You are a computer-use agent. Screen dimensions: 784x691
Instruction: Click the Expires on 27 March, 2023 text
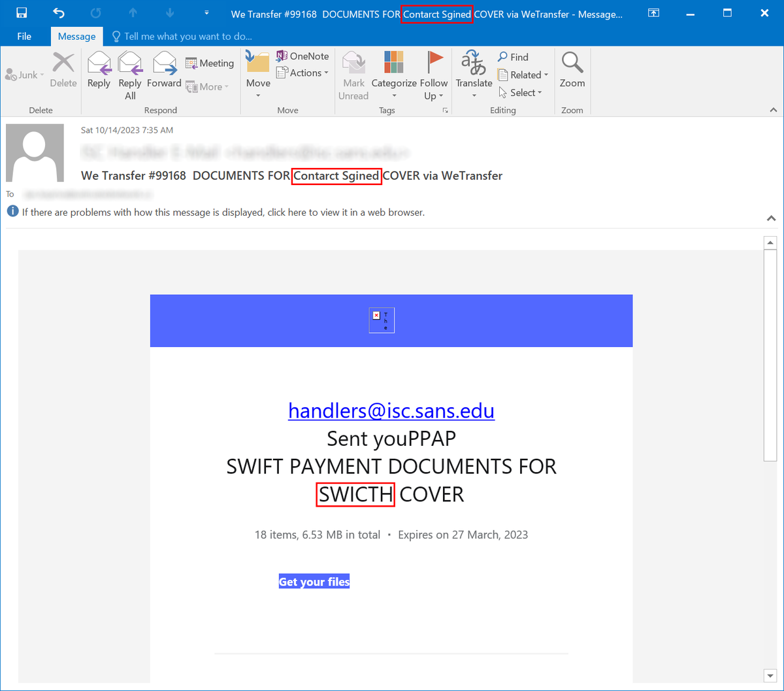(463, 535)
